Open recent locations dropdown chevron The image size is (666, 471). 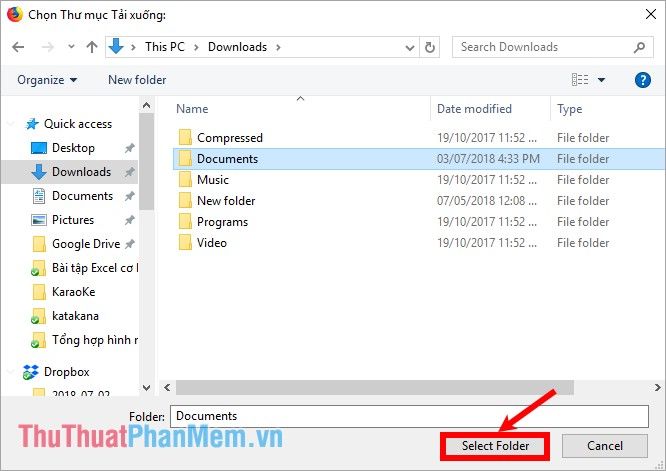pos(71,46)
